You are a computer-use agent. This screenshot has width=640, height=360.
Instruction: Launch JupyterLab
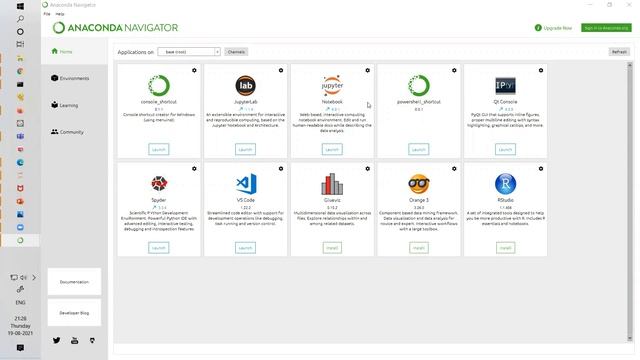(x=245, y=149)
